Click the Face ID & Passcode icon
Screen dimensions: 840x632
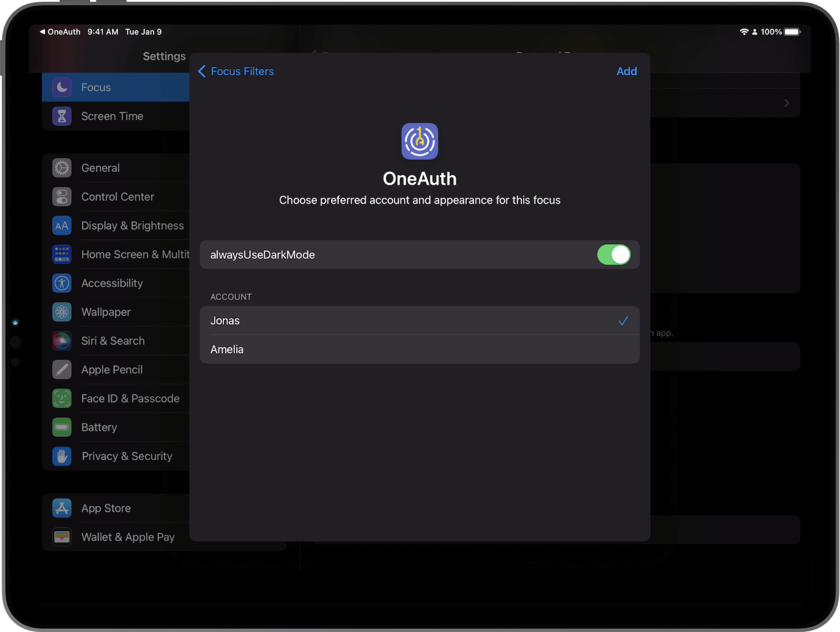62,398
